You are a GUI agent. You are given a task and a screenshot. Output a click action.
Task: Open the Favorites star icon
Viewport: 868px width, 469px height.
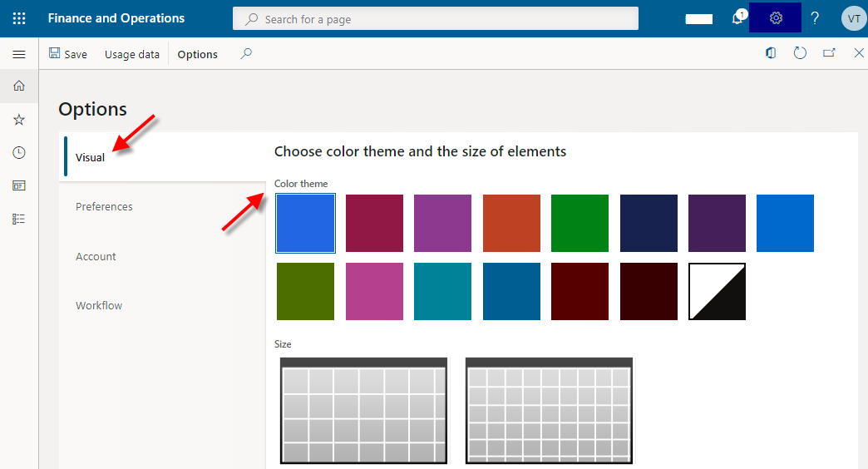point(19,120)
